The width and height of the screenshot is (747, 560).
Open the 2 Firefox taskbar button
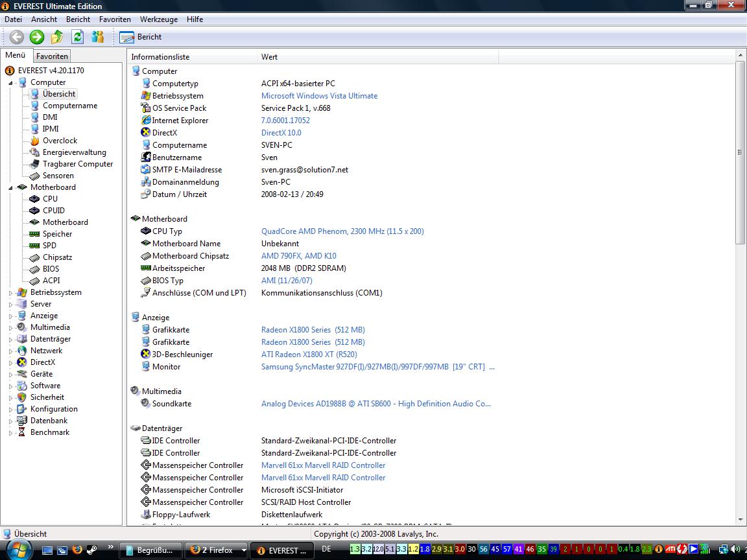(x=217, y=550)
